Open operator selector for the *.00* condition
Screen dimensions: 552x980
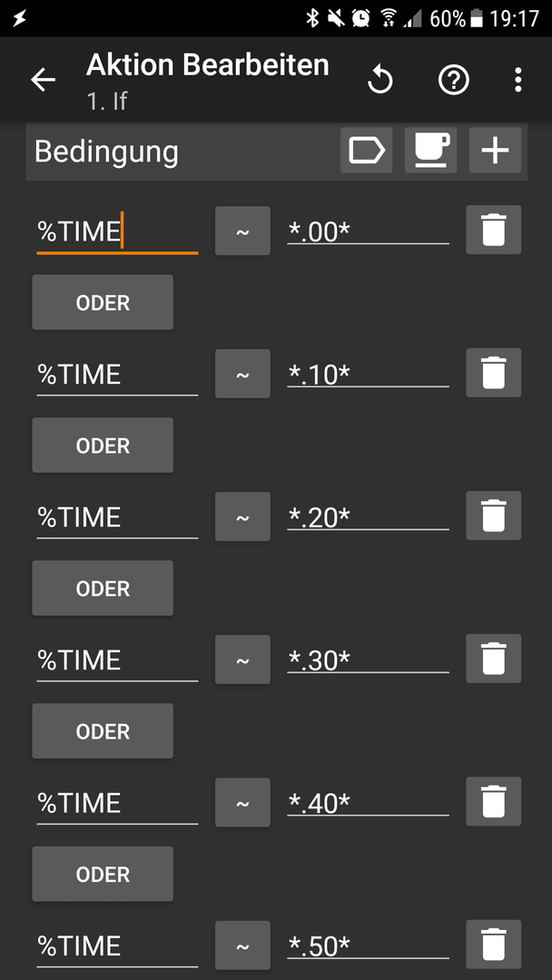click(242, 230)
